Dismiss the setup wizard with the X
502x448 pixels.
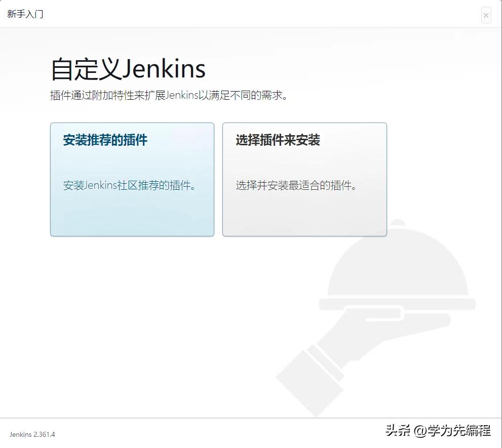point(486,15)
